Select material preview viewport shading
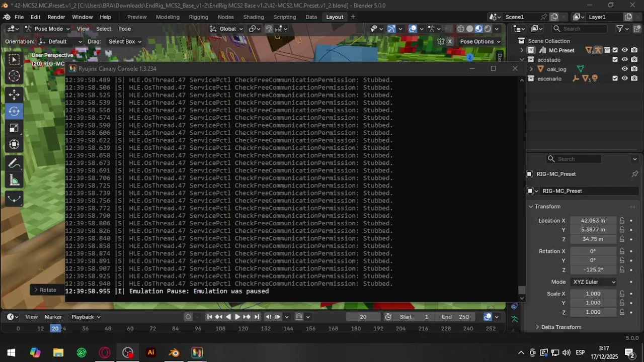Screen dimensions: 644x362 pos(478,29)
